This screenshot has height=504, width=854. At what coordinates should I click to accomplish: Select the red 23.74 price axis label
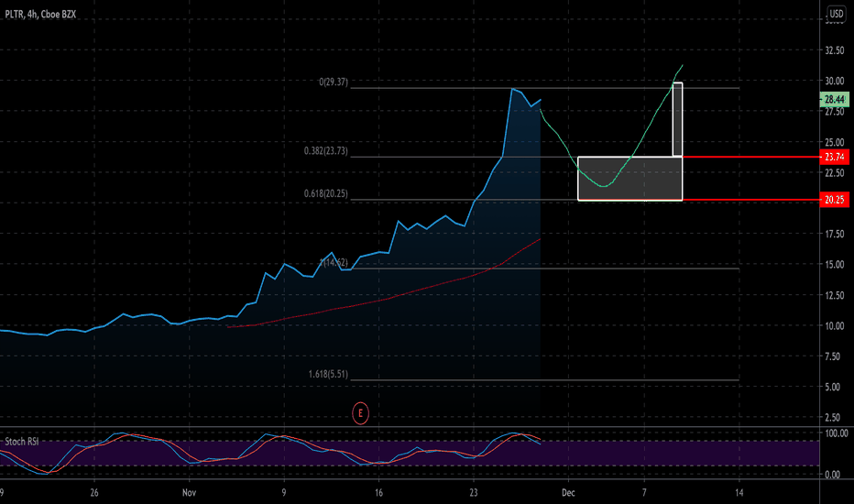click(834, 157)
